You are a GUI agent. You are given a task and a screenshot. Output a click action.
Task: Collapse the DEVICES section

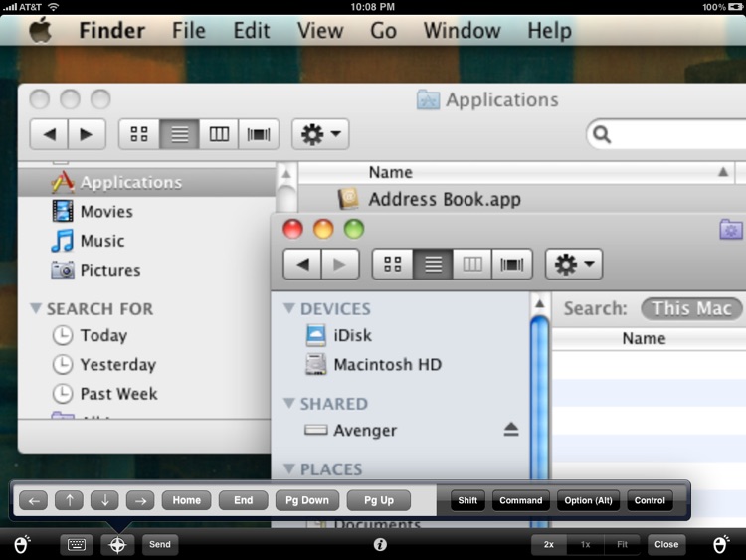[x=288, y=308]
